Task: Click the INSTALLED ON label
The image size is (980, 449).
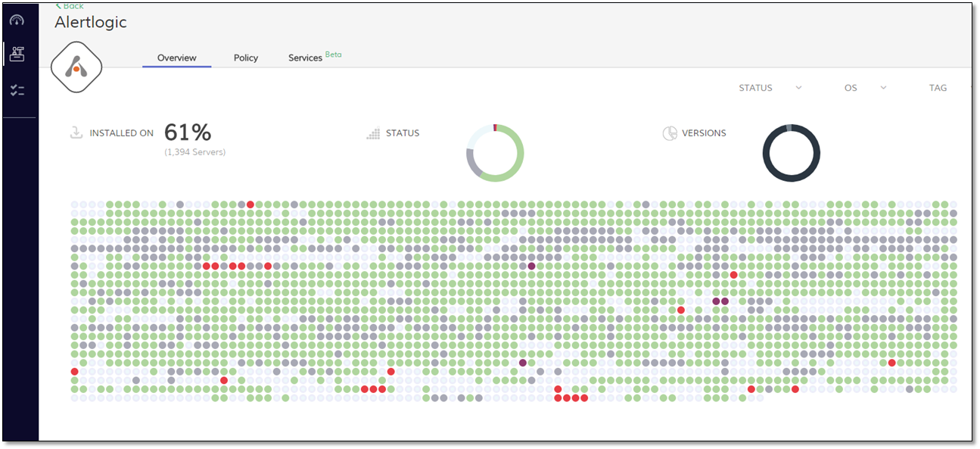Action: 122,133
